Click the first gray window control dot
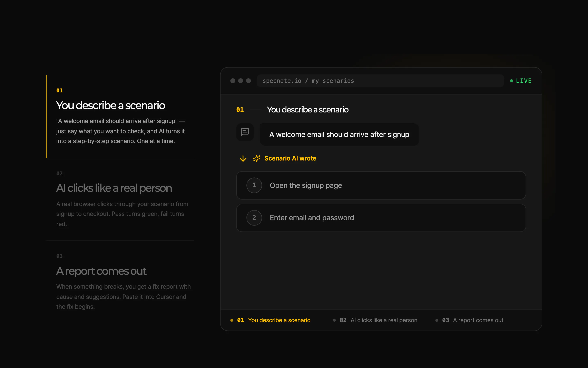The height and width of the screenshot is (368, 588). coord(233,81)
